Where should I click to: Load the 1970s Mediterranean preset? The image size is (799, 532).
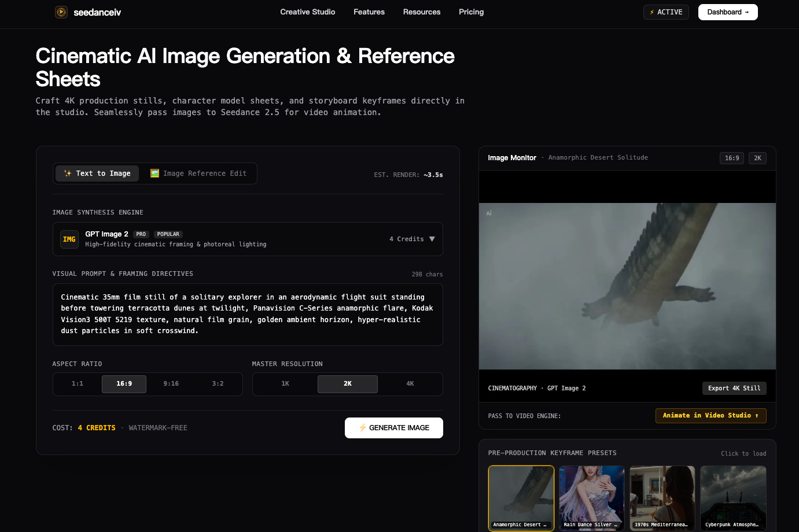coord(662,498)
